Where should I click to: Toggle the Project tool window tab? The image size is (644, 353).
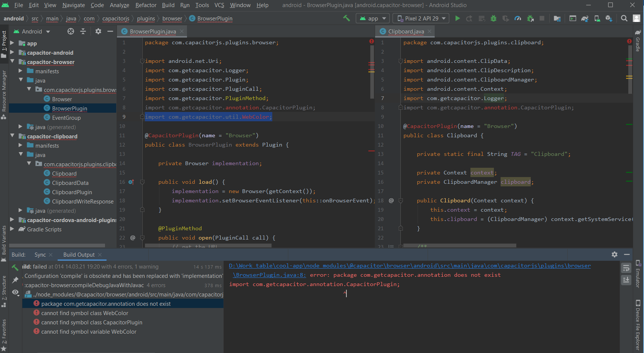pos(4,44)
